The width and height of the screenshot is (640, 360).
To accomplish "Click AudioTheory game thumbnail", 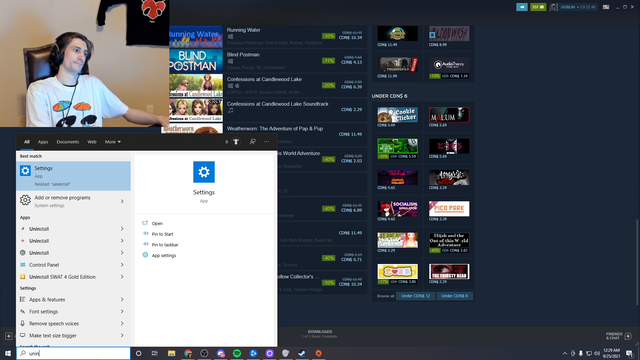I will point(449,64).
